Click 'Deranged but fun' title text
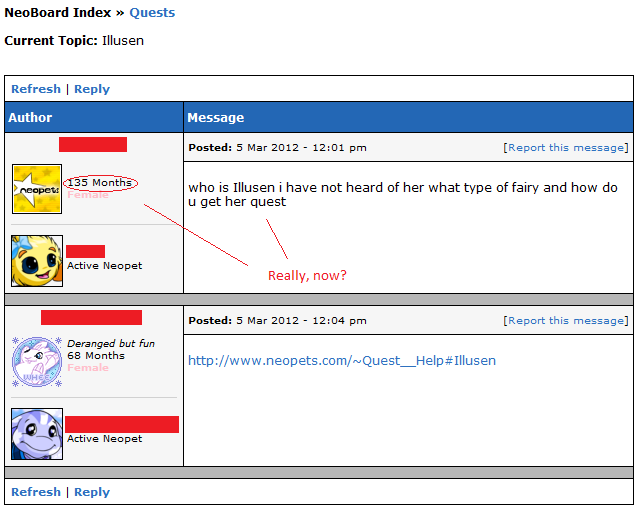The width and height of the screenshot is (641, 513). [x=111, y=343]
